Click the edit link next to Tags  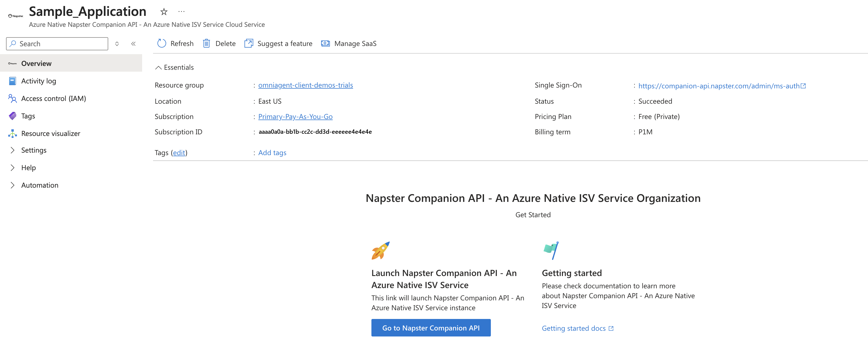(x=179, y=153)
